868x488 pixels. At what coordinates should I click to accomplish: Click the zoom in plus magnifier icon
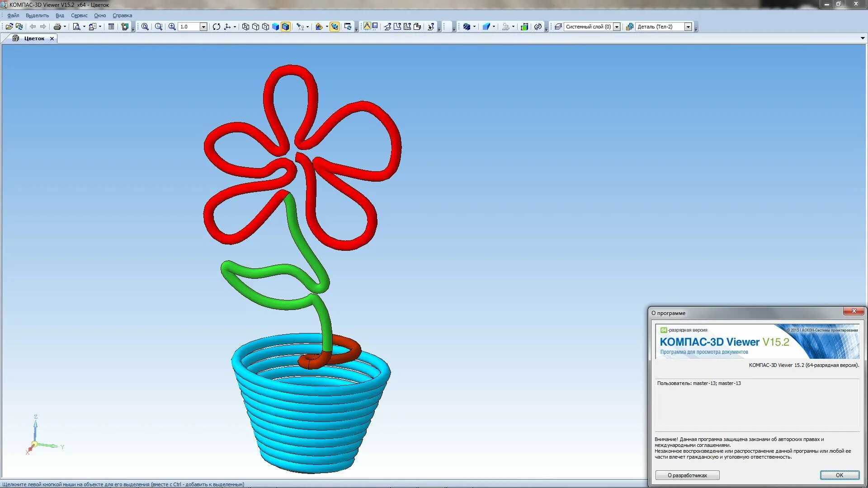point(172,27)
